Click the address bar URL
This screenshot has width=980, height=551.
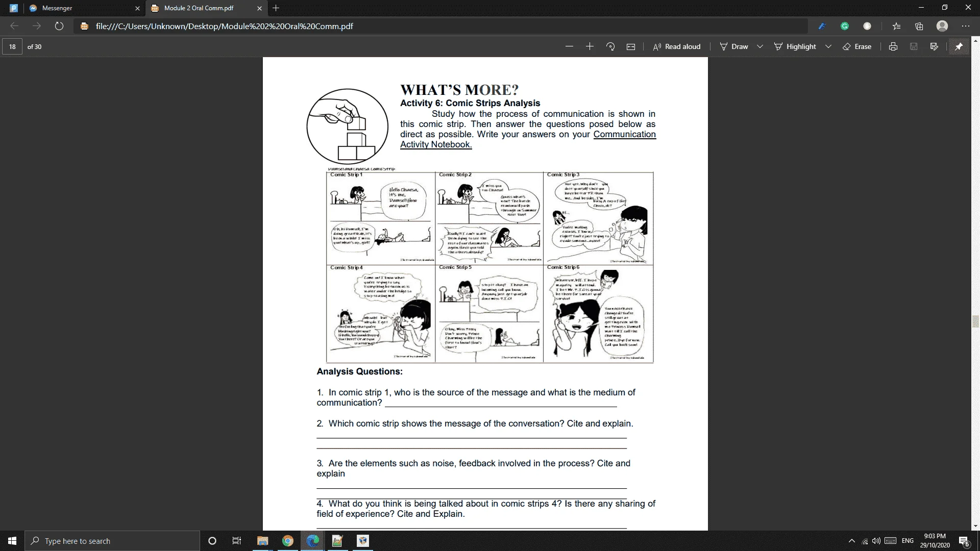[x=224, y=26]
